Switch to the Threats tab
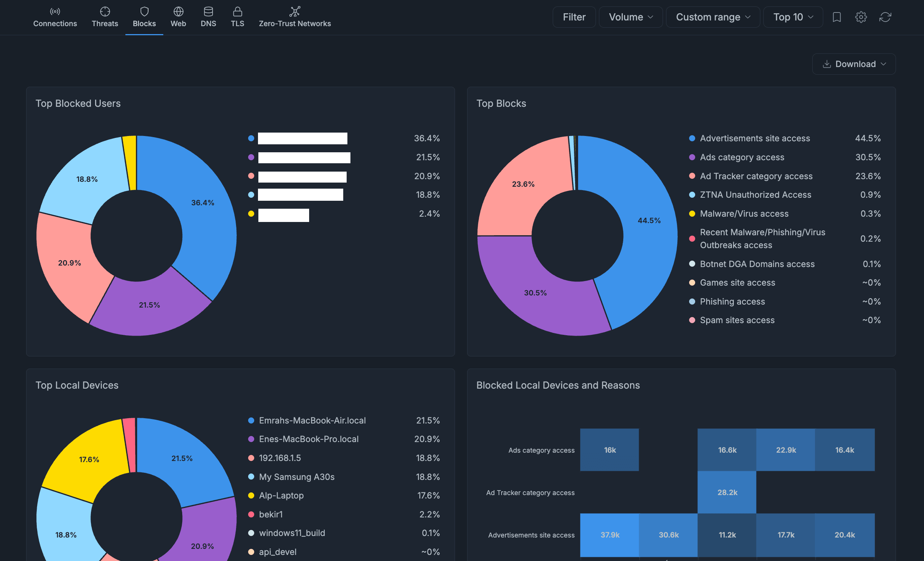The width and height of the screenshot is (924, 561). pos(105,17)
